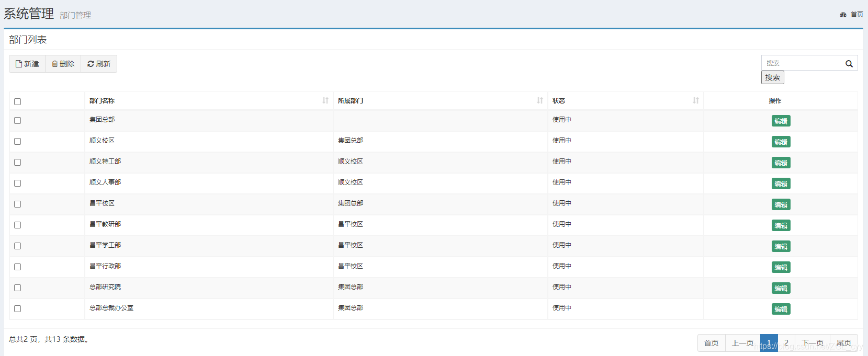Go to 尾页 last page
Viewport: 868px width, 356px height.
coord(843,343)
